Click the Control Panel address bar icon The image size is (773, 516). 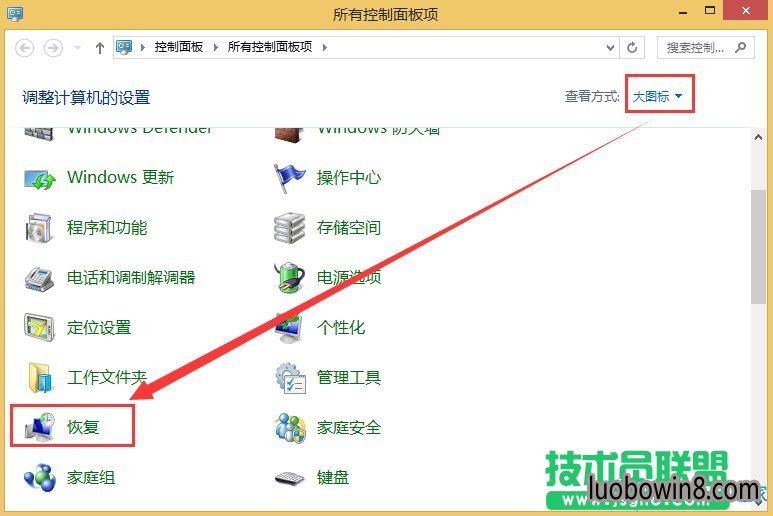pos(124,47)
